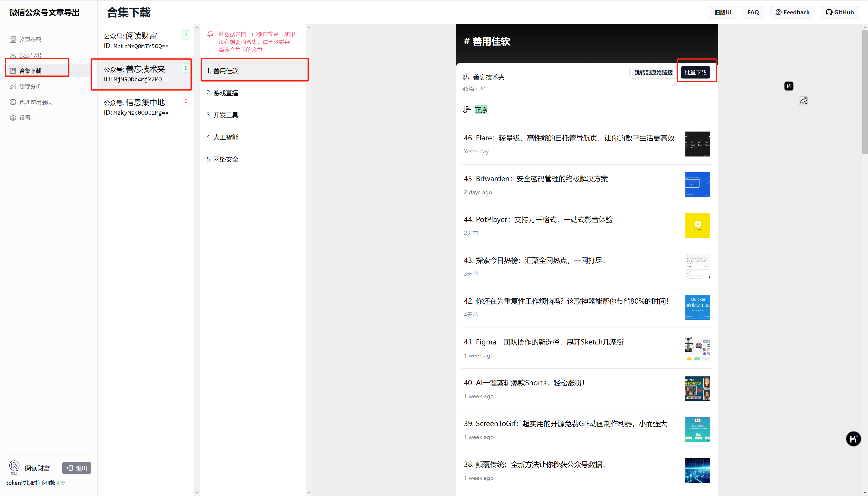Click the Figma article thumbnail
The width and height of the screenshot is (868, 496).
tap(698, 348)
